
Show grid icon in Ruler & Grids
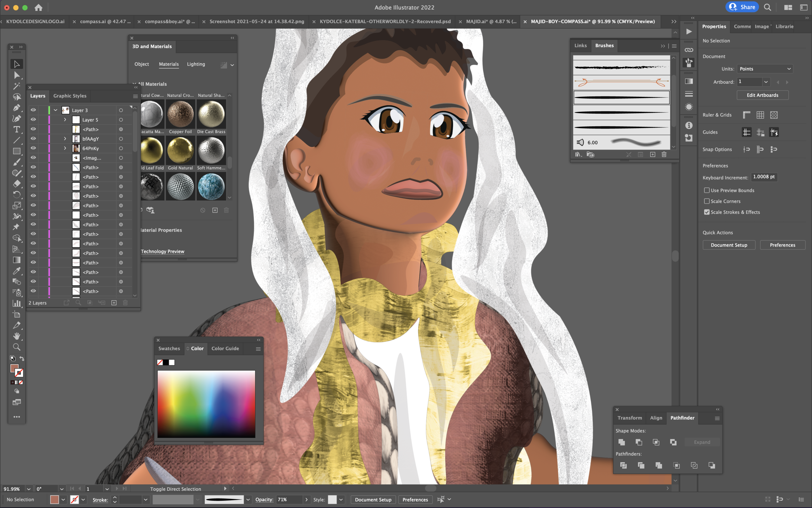(x=760, y=115)
